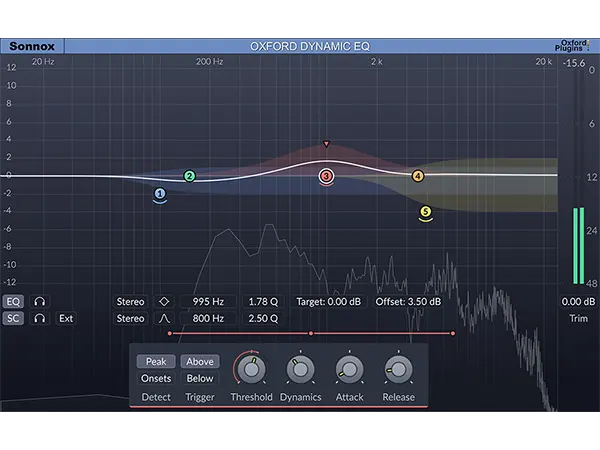The image size is (600, 450).
Task: Click the 800 Hz side-chain frequency field
Action: (x=208, y=318)
